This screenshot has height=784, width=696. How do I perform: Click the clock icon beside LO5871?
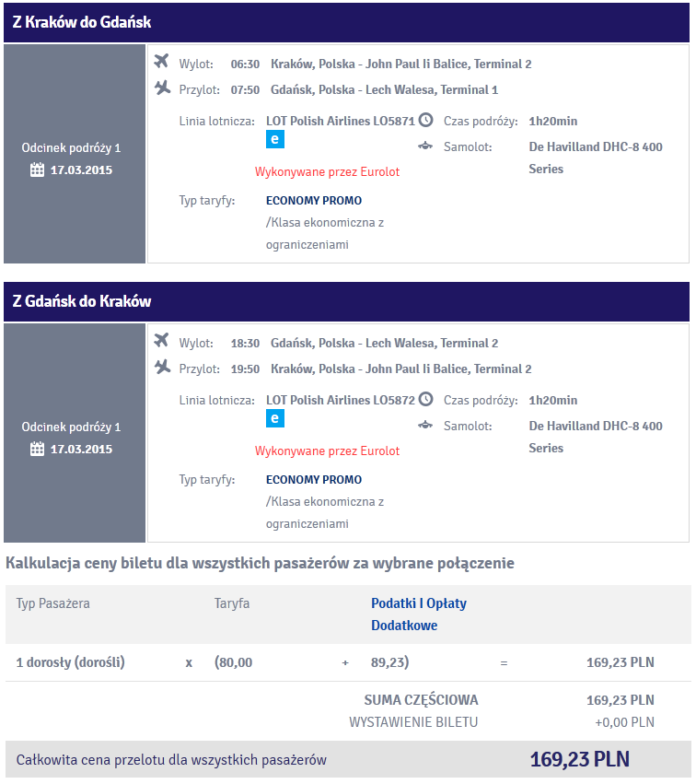coord(425,120)
